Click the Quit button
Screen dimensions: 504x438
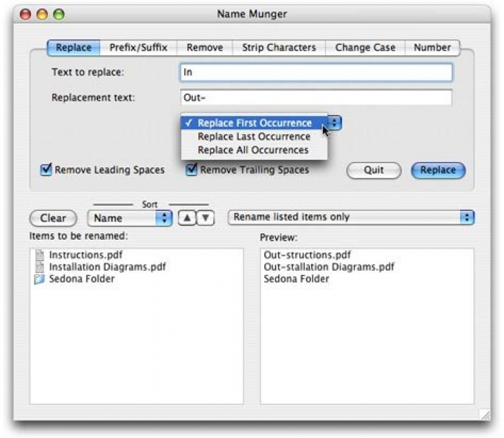374,170
